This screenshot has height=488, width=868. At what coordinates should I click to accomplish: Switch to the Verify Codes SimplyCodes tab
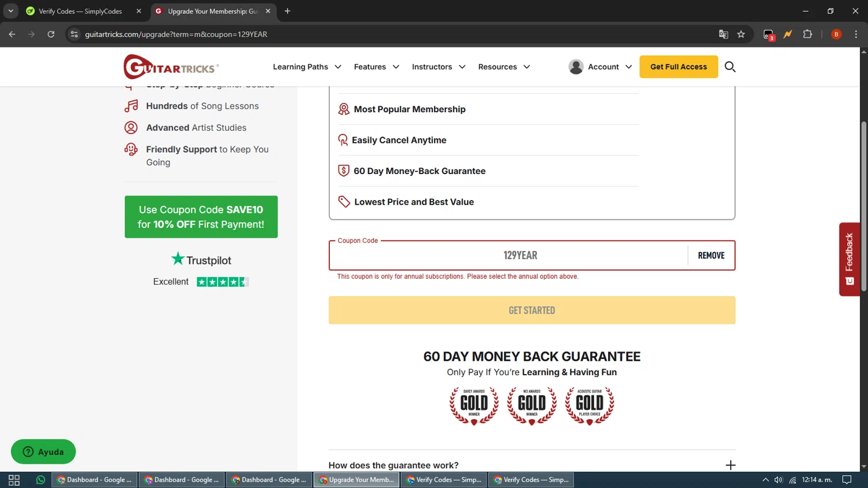pos(80,11)
